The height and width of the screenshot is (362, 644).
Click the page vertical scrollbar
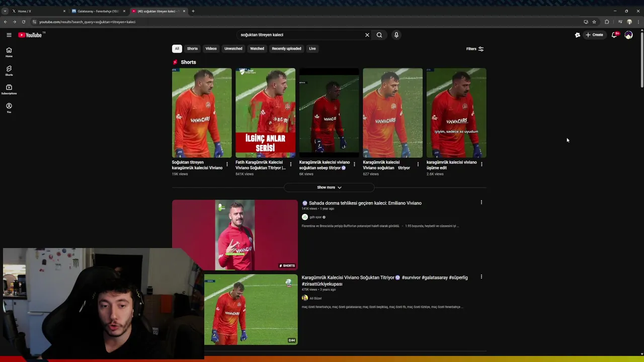pos(641,60)
